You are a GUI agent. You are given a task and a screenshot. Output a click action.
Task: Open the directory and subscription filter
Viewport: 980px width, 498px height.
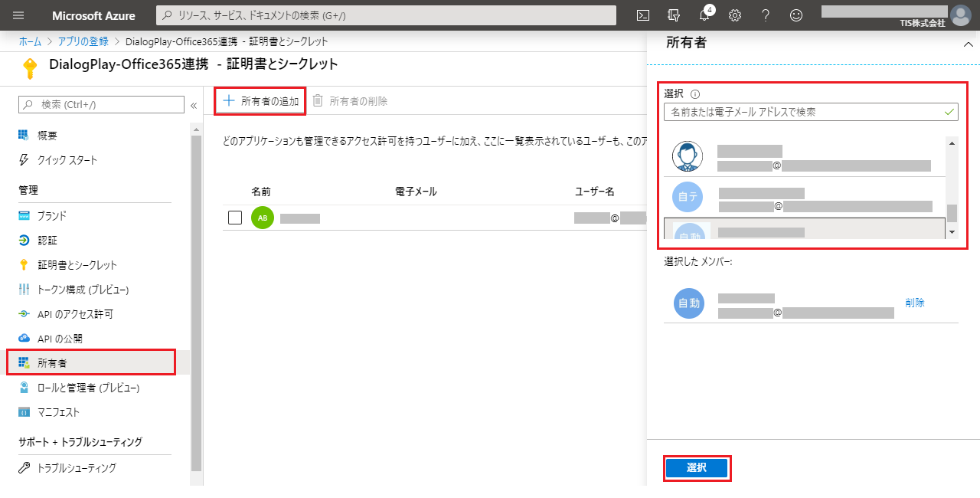pos(674,15)
